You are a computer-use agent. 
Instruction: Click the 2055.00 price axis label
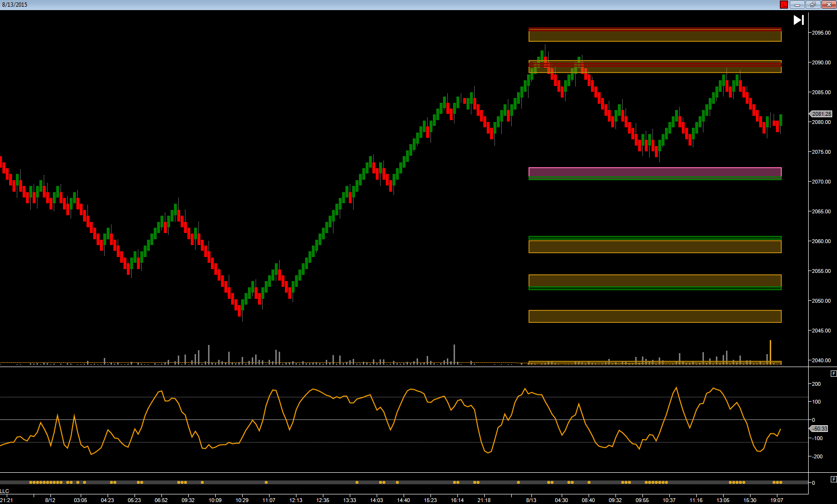point(821,271)
